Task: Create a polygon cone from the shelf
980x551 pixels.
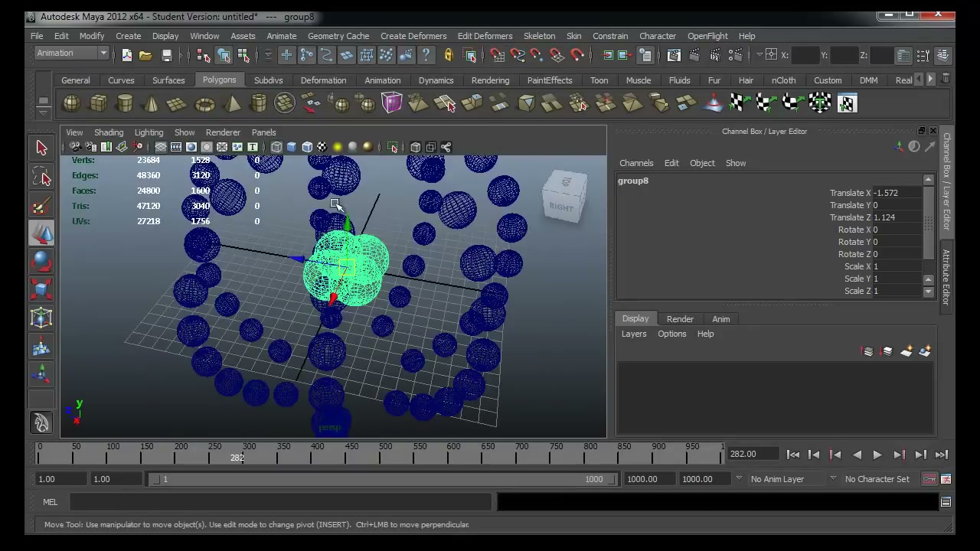Action: [x=152, y=103]
